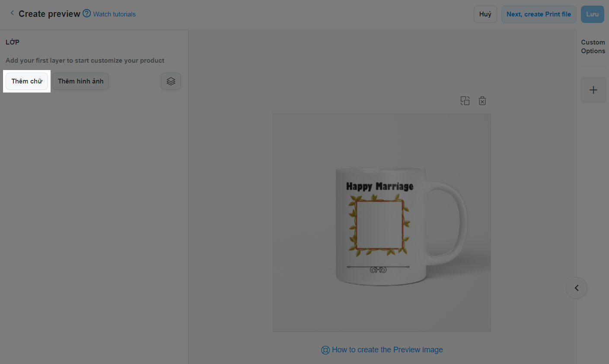Proceed with Next, create Print file
The width and height of the screenshot is (609, 364).
point(539,14)
